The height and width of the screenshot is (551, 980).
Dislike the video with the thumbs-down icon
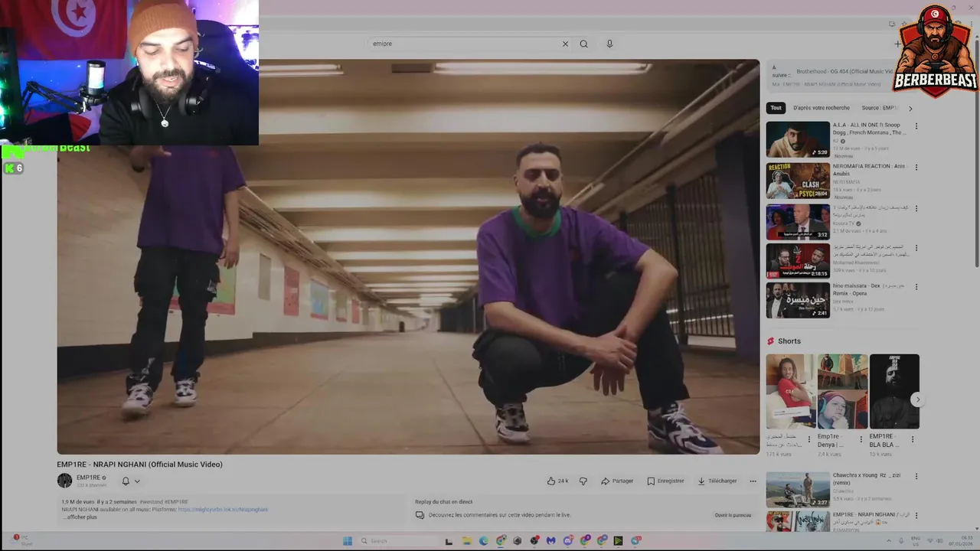pos(583,481)
